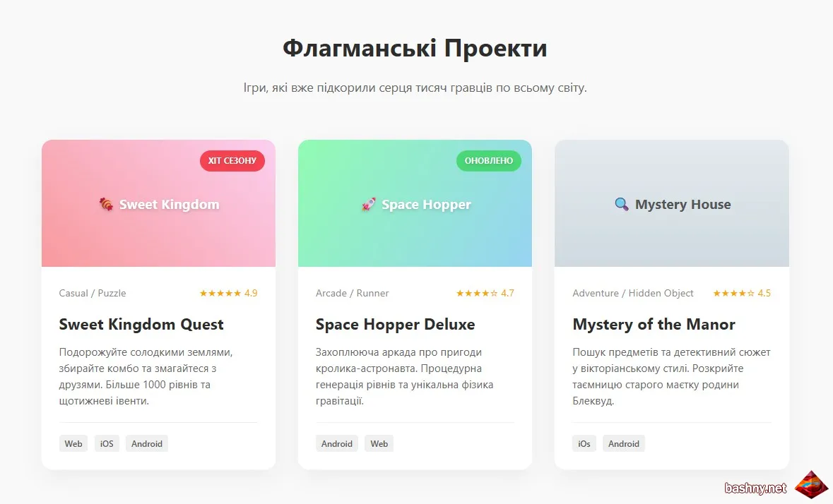Screen dimensions: 833x504
Task: Select the iOS tag under Sweet Kingdom Quest
Action: 107,443
